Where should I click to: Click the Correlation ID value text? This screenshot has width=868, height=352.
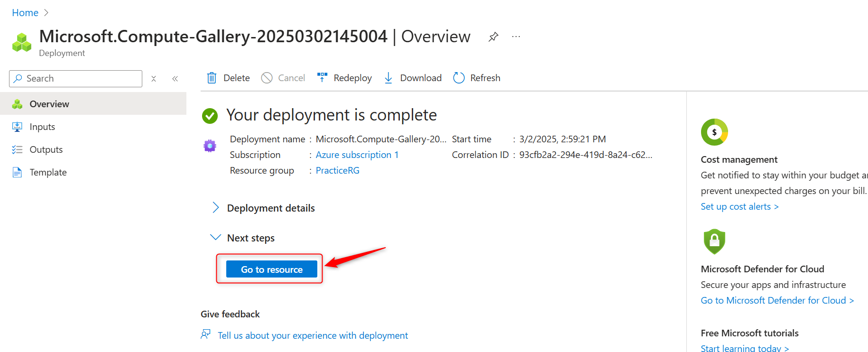(x=586, y=155)
